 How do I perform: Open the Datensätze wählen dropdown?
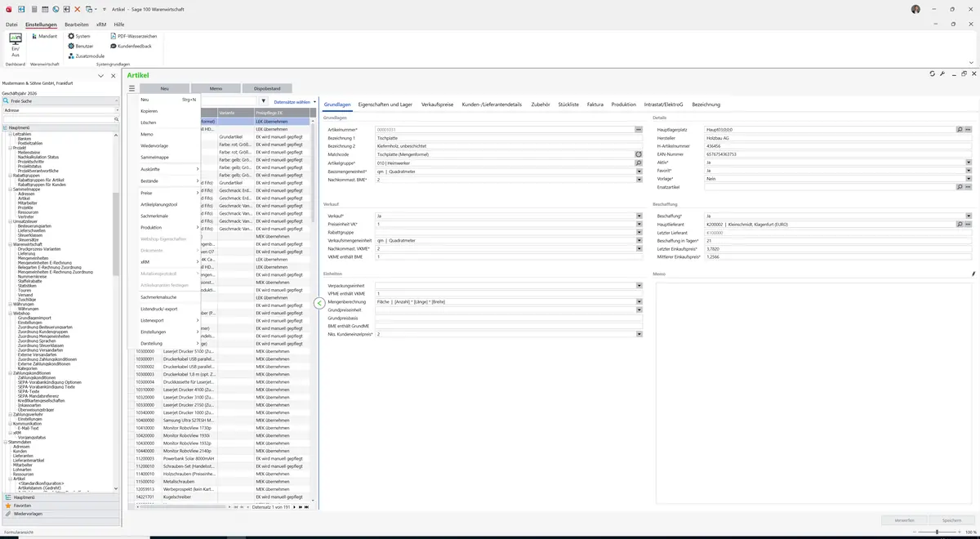[x=296, y=102]
